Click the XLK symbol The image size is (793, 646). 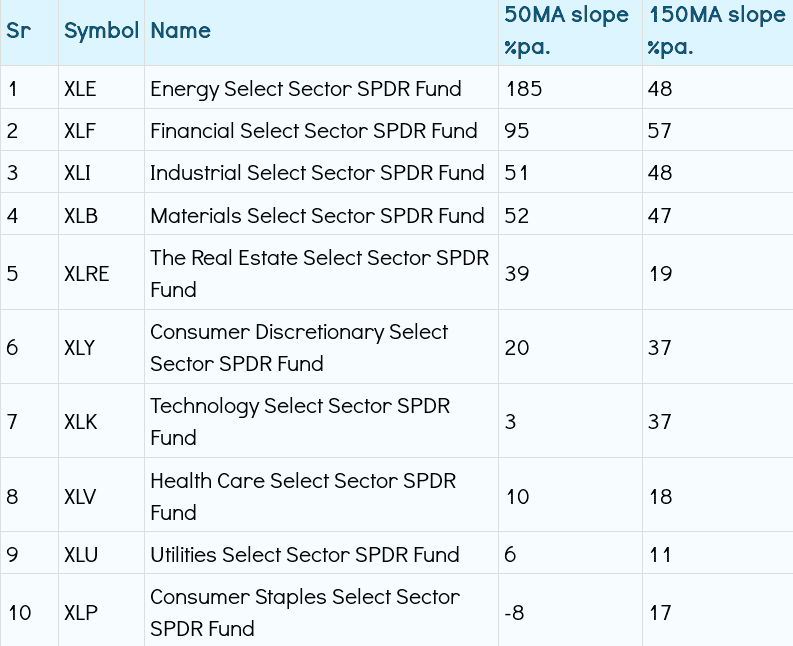pos(80,421)
